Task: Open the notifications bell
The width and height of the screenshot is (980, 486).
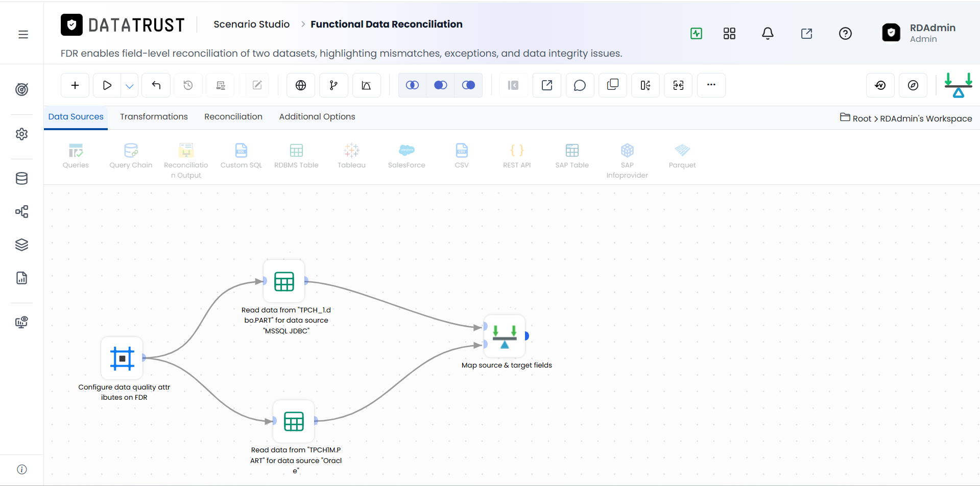Action: 768,34
